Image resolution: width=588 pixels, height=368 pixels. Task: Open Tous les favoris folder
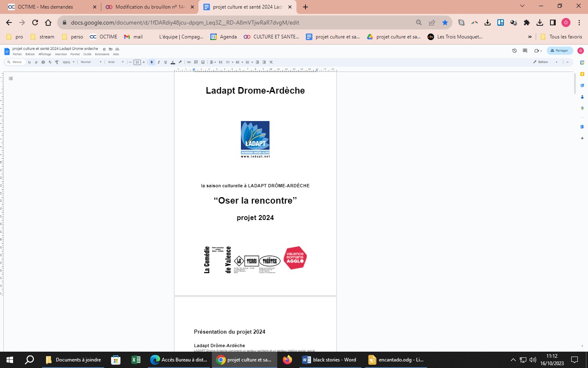(561, 37)
